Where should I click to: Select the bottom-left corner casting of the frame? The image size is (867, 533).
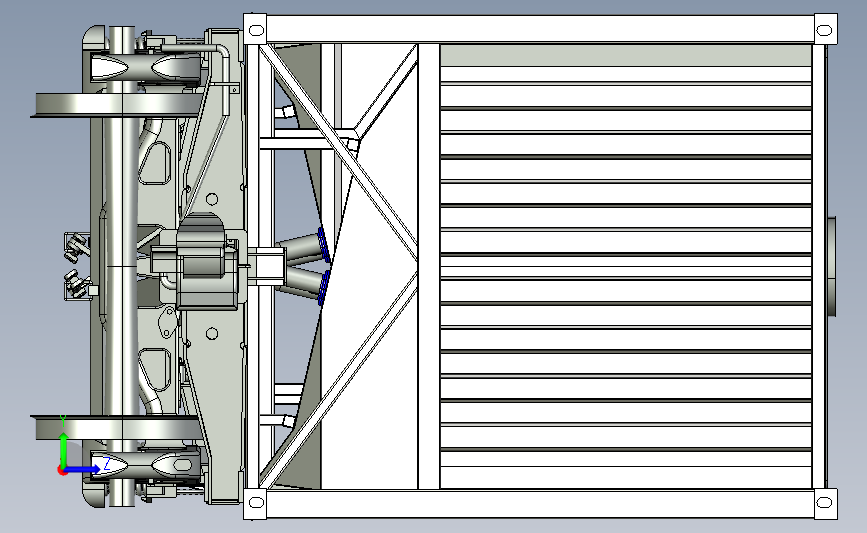[255, 503]
